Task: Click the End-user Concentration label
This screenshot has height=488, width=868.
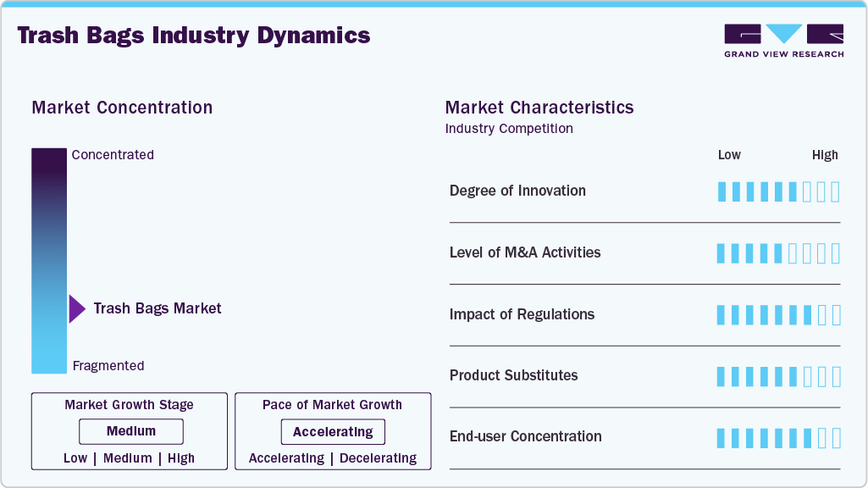Action: coord(525,436)
